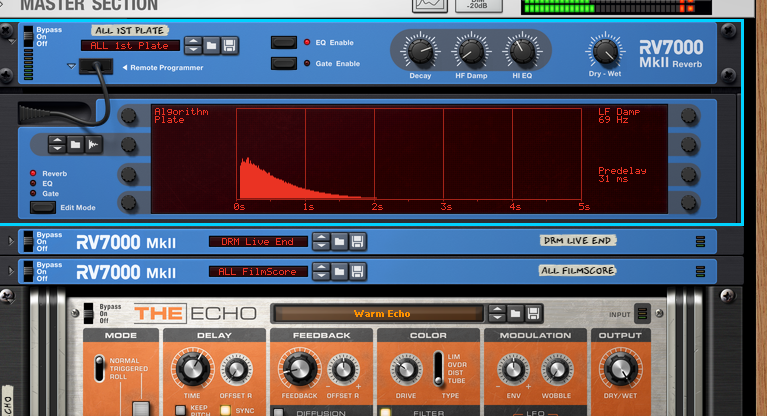Click the RV7000 Dry - Wet knob
This screenshot has height=416, width=767.
click(x=605, y=51)
